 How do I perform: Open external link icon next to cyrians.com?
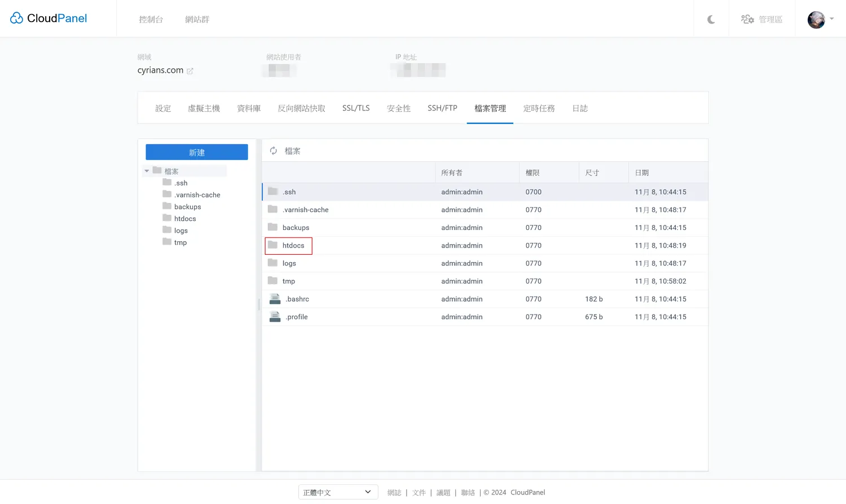pyautogui.click(x=190, y=71)
